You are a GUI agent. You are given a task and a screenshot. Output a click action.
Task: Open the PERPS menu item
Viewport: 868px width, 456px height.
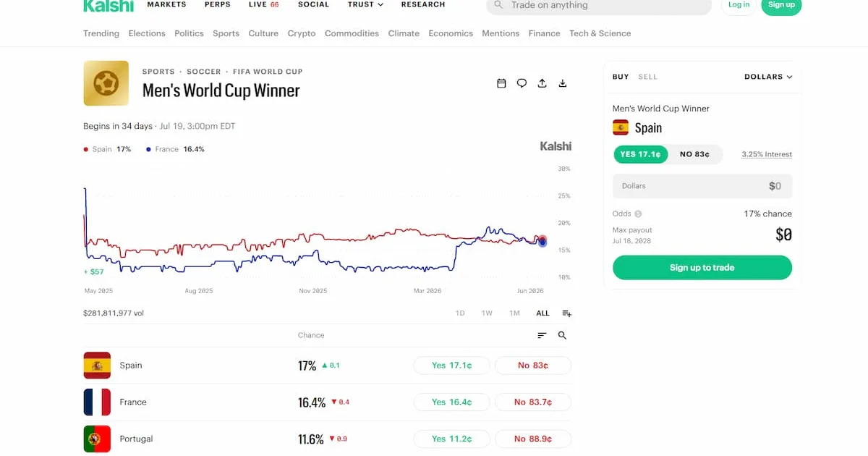click(x=218, y=4)
